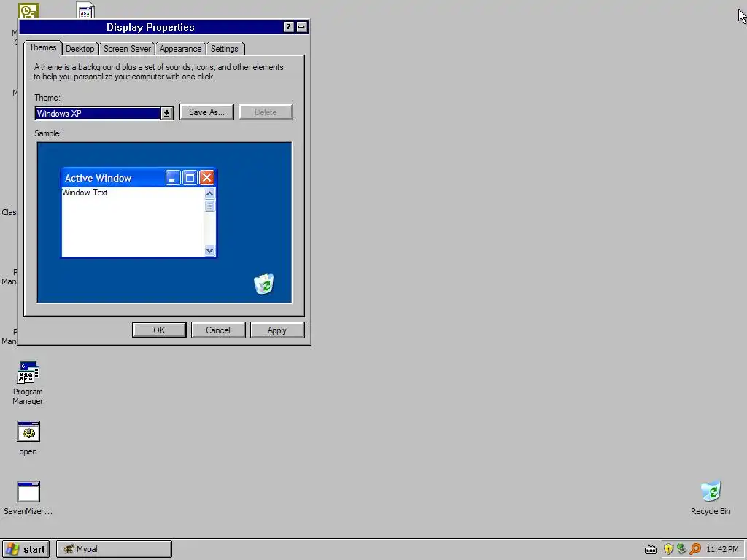
Task: Click the sample window minimize icon
Action: click(172, 178)
